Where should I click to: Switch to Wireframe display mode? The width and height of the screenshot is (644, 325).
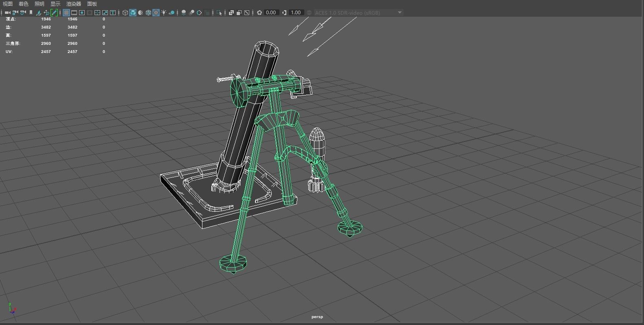(125, 13)
